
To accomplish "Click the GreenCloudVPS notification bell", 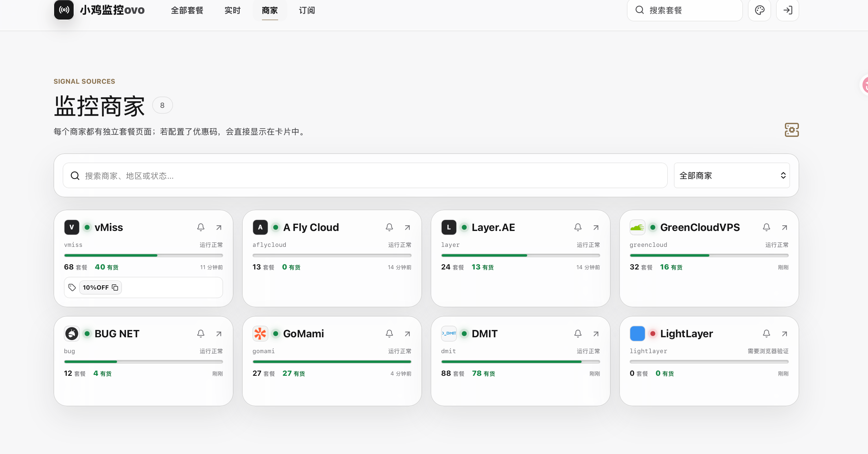I will [x=766, y=227].
